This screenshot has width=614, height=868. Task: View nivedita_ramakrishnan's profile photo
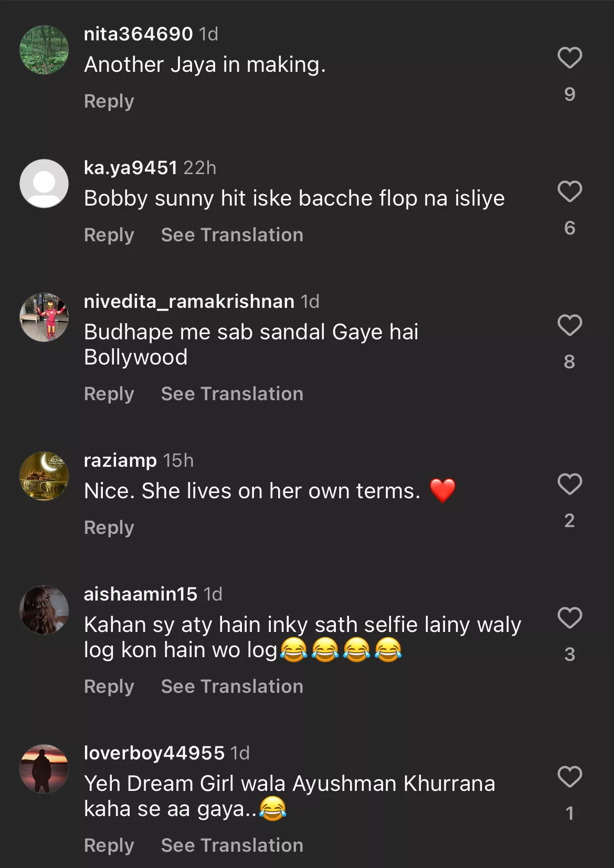point(44,317)
